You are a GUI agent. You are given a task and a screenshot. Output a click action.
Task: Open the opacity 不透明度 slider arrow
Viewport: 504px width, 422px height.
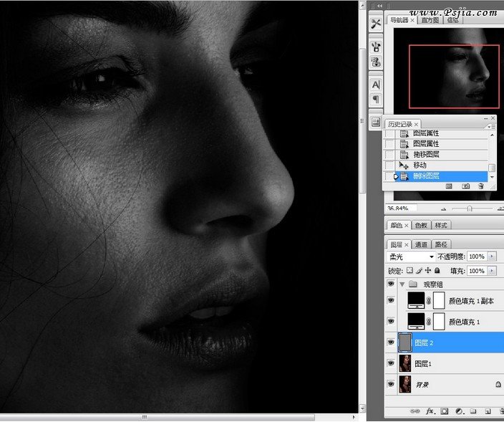(492, 256)
